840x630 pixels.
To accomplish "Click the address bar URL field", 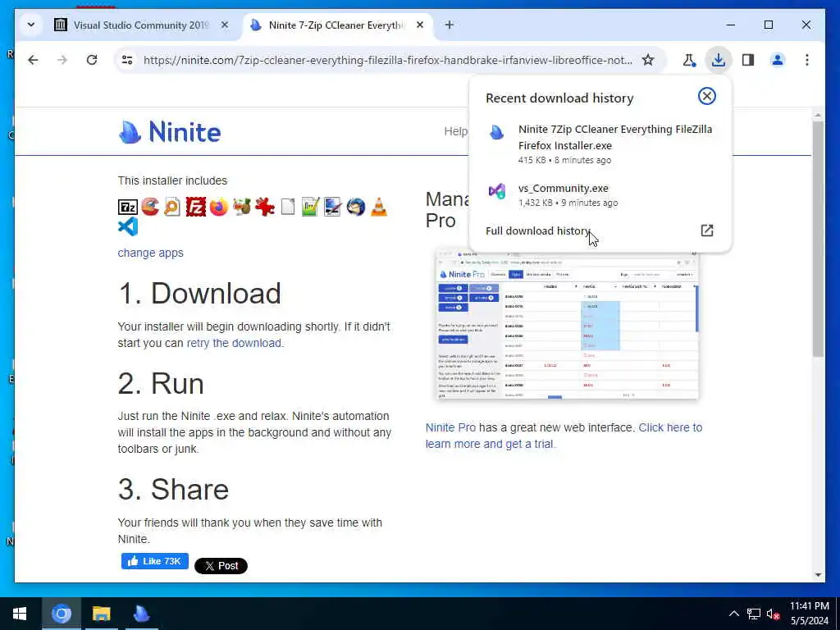I will coord(387,60).
